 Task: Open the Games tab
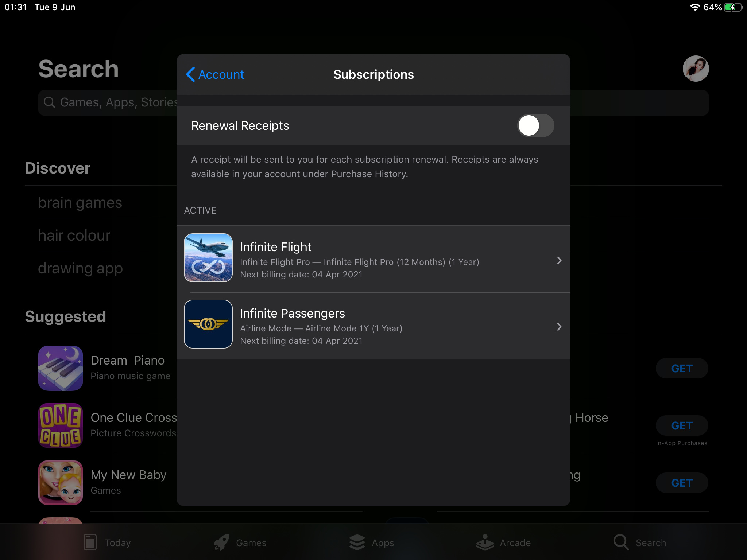[240, 542]
